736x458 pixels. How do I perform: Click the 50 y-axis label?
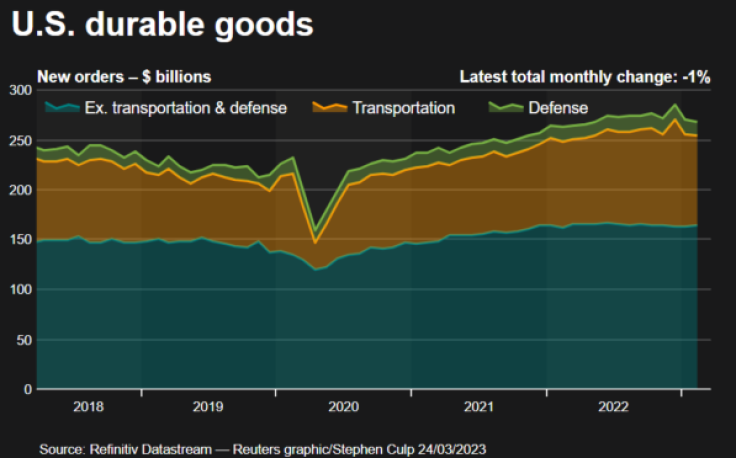(x=24, y=340)
